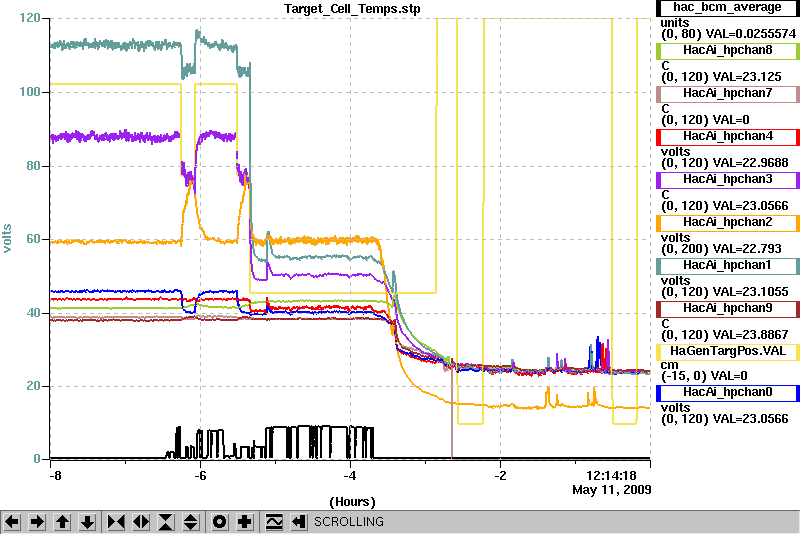Select the green HacAi_hpchan8 legend box
800x534 pixels.
click(x=727, y=50)
